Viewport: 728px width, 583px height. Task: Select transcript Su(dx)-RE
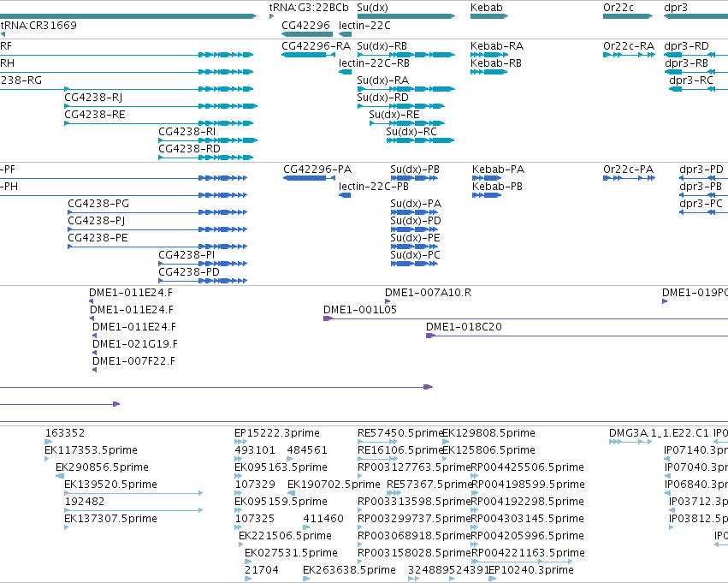[394, 115]
